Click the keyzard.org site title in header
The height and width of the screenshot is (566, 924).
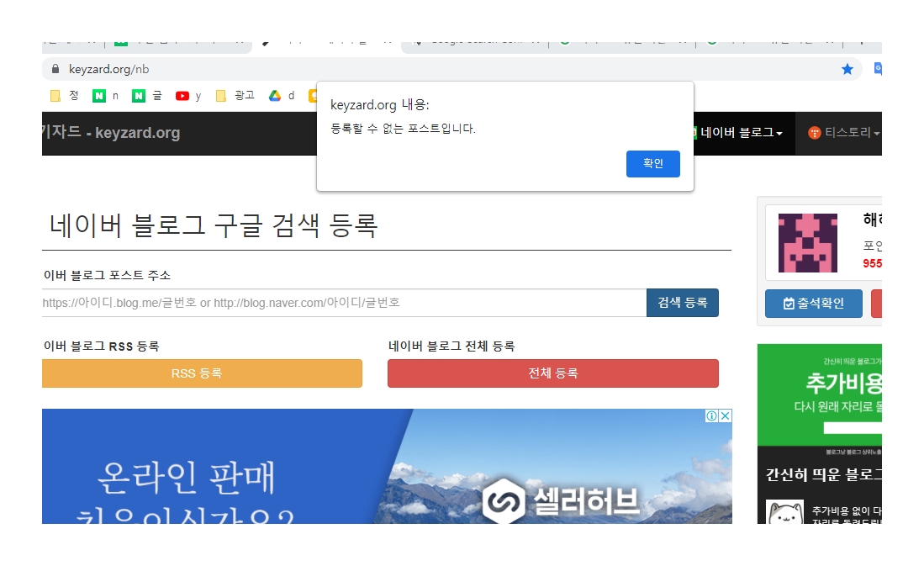click(111, 132)
